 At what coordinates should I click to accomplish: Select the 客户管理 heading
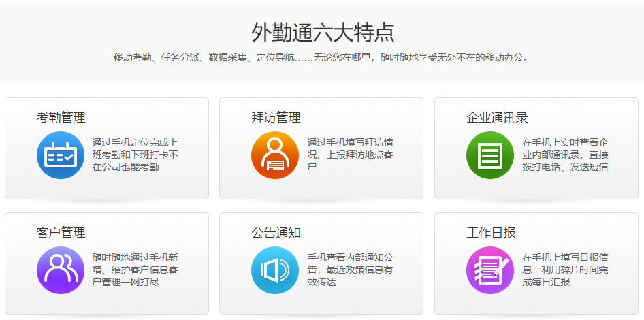[61, 233]
